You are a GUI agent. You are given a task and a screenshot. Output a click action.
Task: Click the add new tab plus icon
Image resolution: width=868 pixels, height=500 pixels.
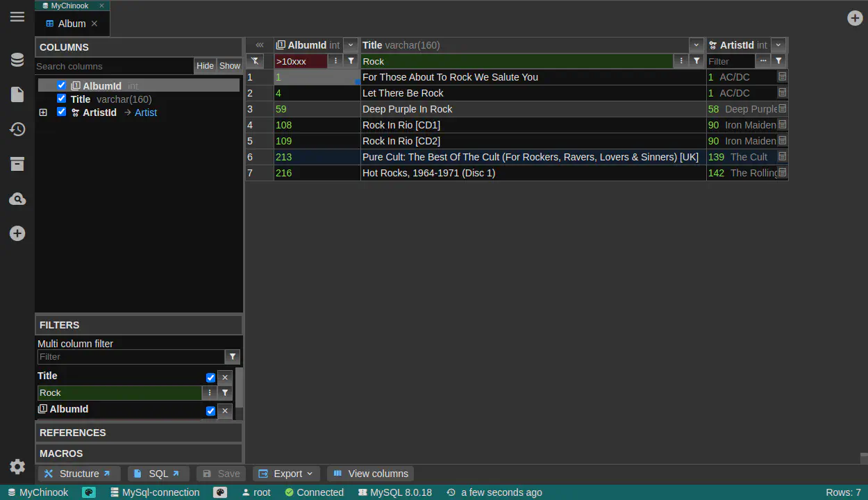tap(855, 18)
